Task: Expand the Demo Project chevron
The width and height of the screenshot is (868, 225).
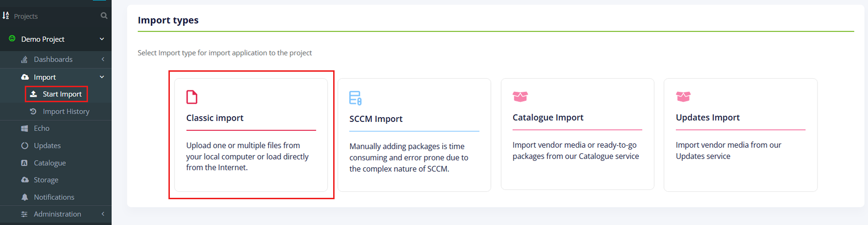Action: (x=102, y=39)
